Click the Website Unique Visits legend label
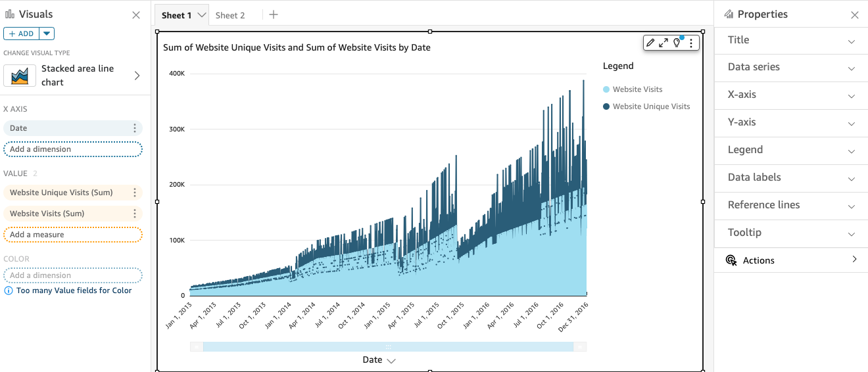Viewport: 868px width, 372px height. coord(652,106)
